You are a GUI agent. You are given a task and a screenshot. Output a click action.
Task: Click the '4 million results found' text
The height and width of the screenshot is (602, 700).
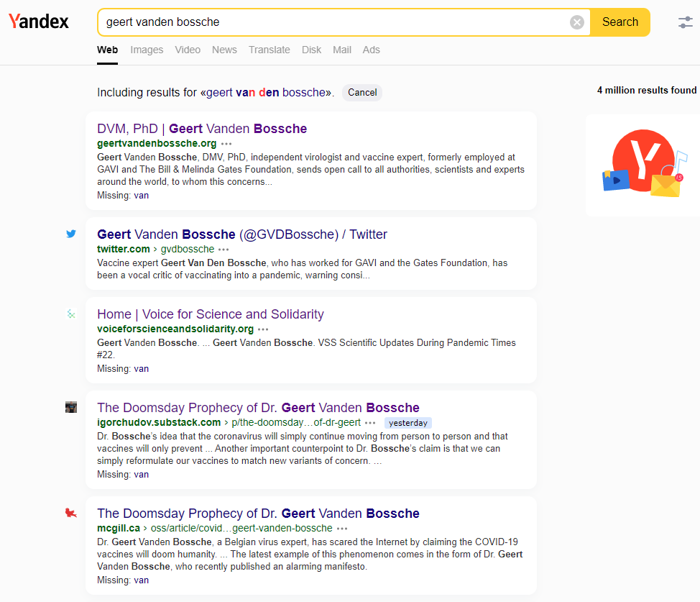647,91
